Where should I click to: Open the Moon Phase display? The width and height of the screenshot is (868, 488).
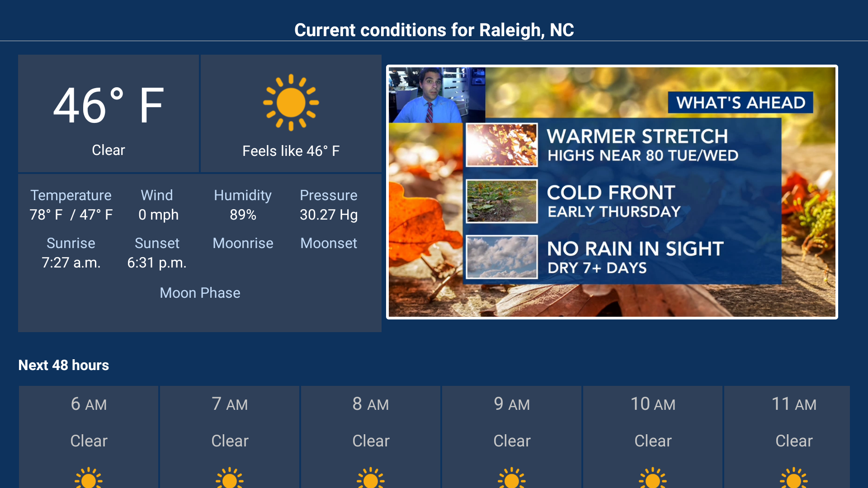[x=200, y=293]
